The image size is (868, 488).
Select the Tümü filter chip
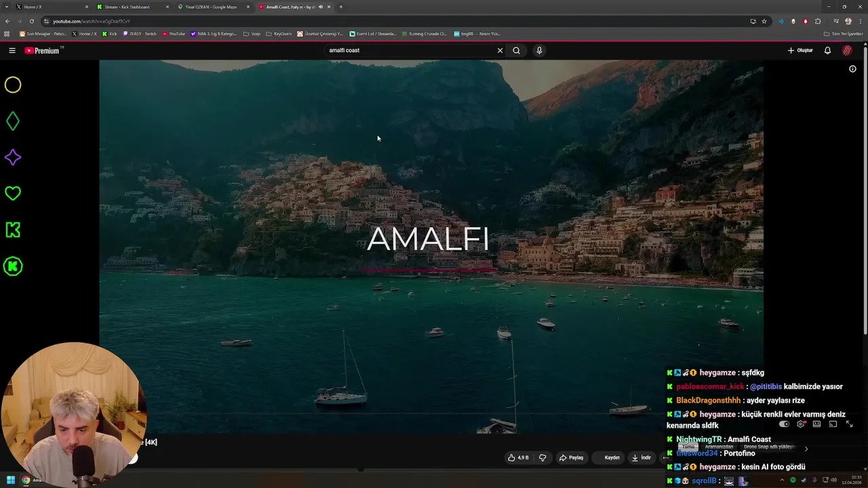coord(688,447)
